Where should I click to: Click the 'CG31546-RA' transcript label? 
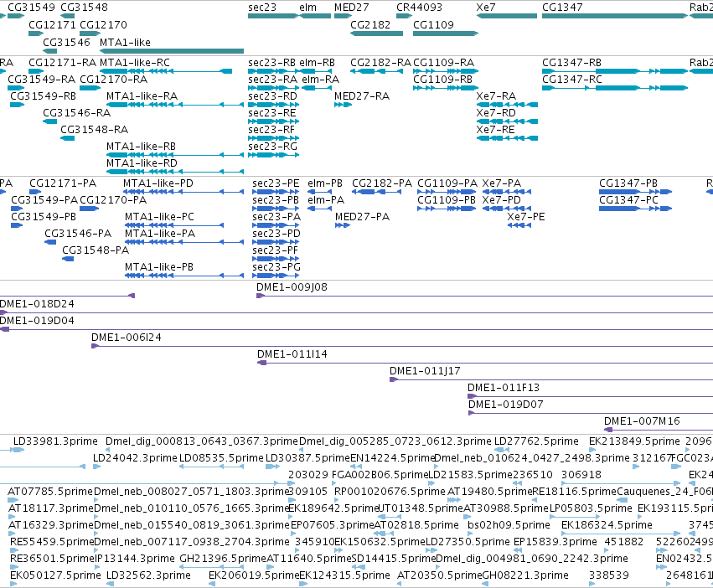[x=77, y=112]
